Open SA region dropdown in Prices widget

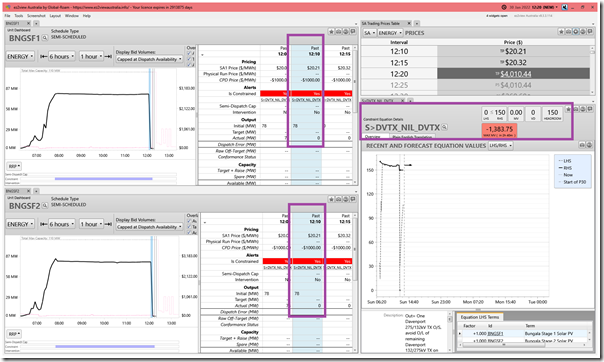(x=369, y=33)
